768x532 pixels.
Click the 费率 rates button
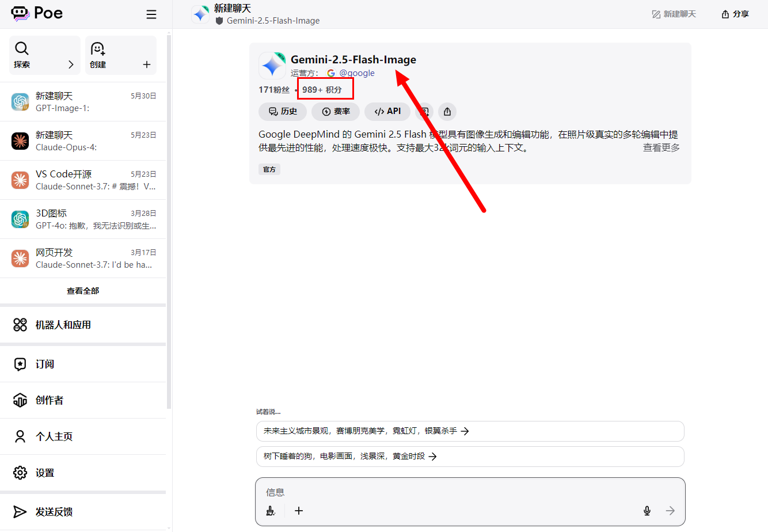point(336,112)
